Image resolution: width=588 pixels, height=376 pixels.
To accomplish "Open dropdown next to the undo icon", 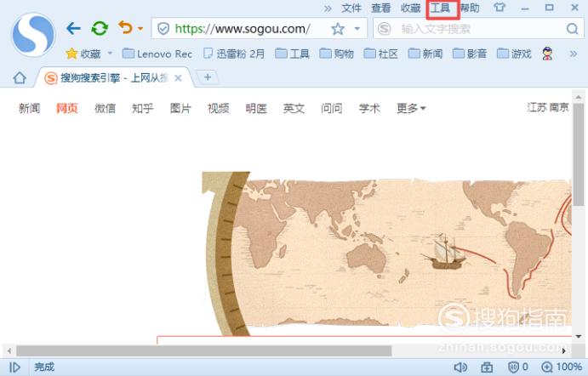I will pos(140,28).
